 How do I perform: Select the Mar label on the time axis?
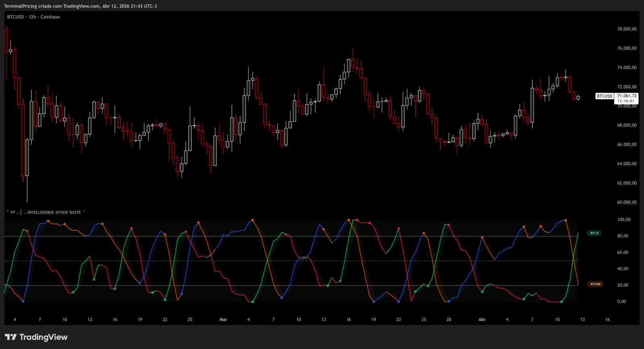(223, 320)
